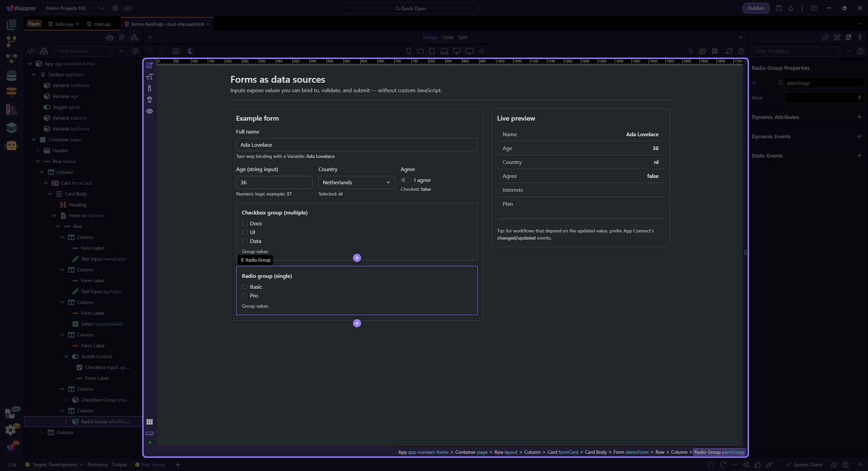The height and width of the screenshot is (471, 868).
Task: Collapse the Card formCard tree node
Action: tap(46, 183)
